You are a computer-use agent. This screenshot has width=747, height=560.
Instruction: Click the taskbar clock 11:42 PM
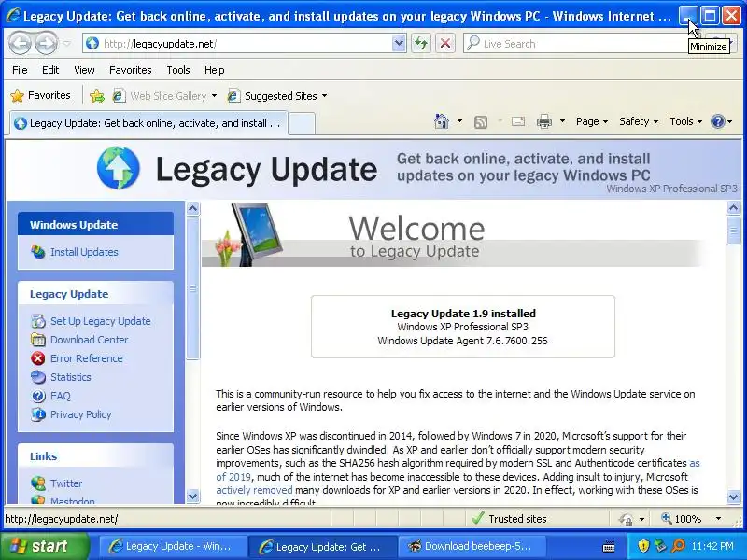tap(712, 546)
